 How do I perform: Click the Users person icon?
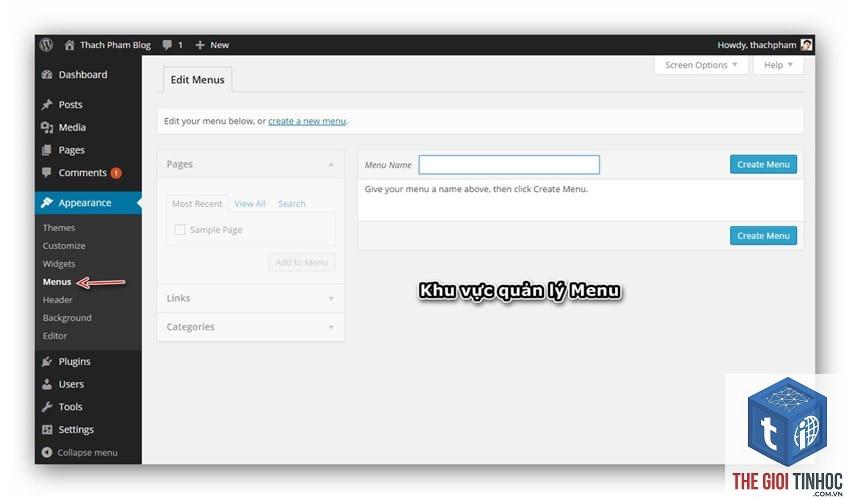pos(47,384)
